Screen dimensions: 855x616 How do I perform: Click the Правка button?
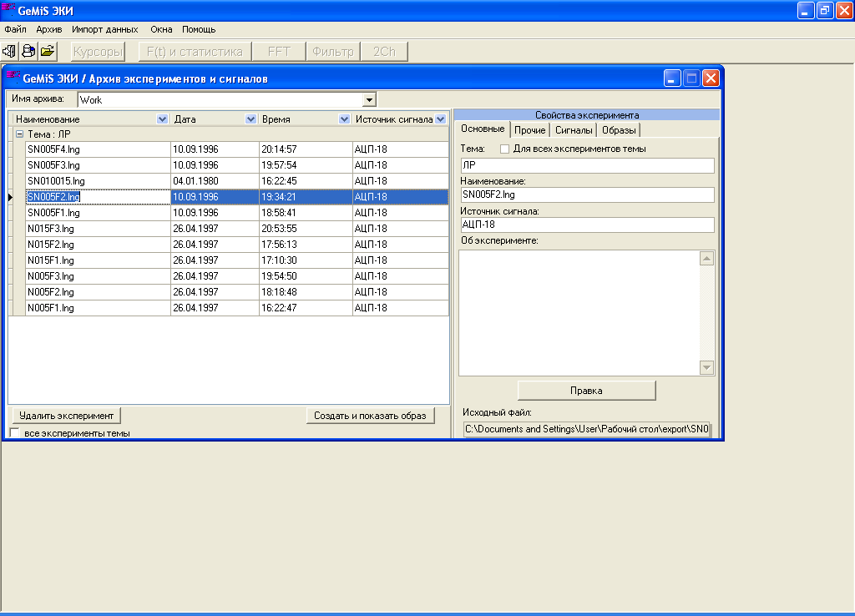click(586, 391)
